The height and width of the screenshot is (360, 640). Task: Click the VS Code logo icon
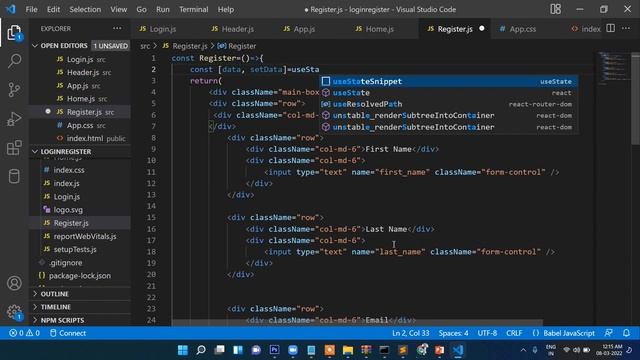11,9
